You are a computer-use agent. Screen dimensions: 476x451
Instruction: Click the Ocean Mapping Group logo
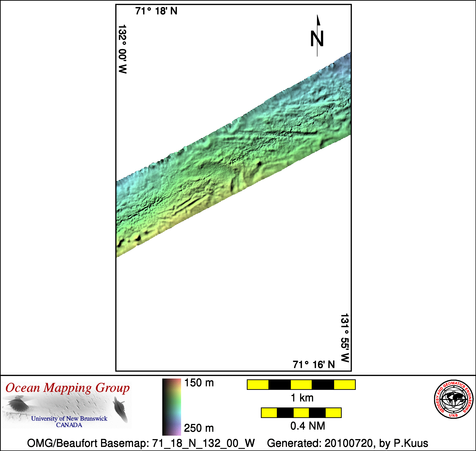click(x=67, y=405)
